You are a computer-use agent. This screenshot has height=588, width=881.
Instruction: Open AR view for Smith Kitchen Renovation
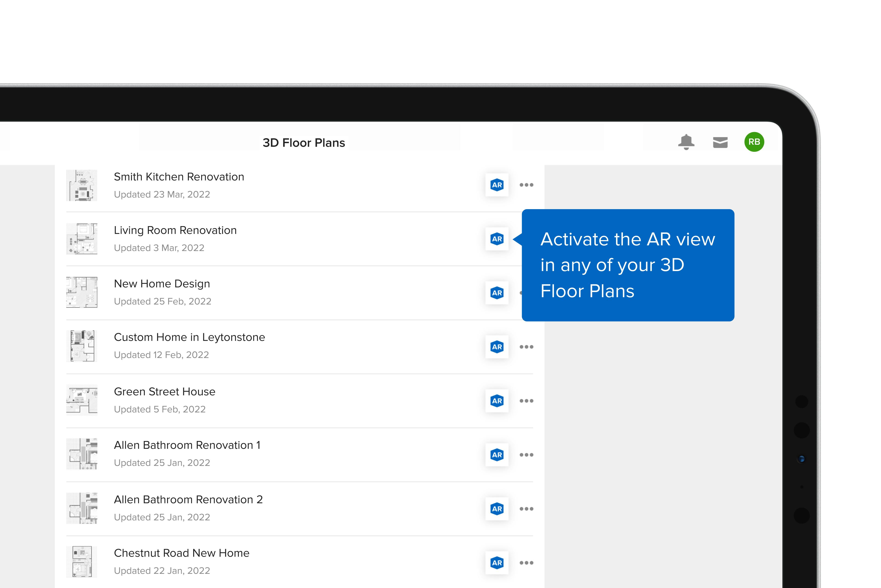pyautogui.click(x=496, y=185)
